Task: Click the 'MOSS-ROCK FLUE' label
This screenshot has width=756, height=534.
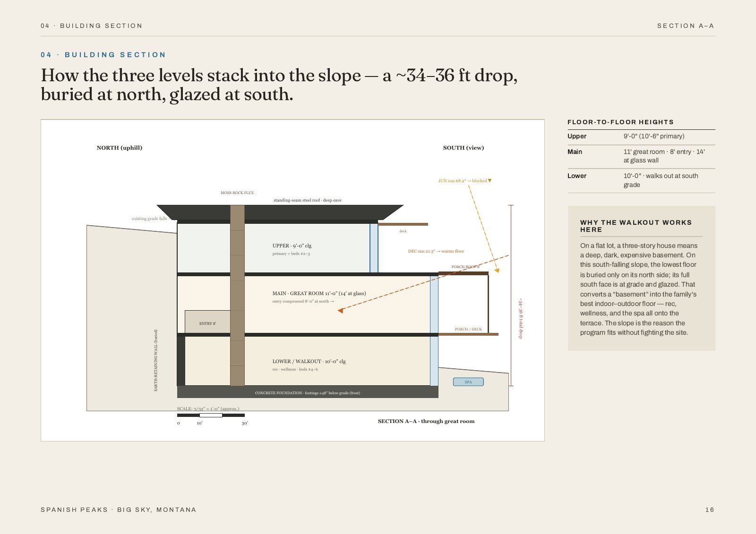Action: tap(237, 193)
